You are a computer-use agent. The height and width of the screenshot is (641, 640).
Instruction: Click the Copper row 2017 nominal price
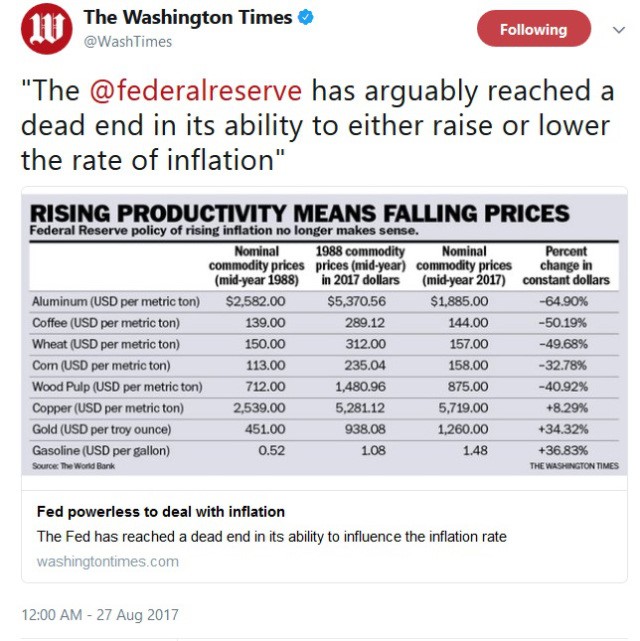click(x=463, y=408)
